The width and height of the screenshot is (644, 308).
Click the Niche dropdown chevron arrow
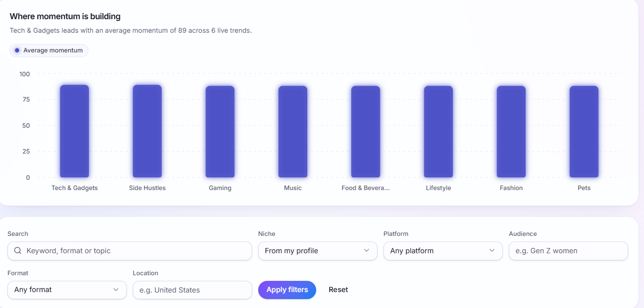pyautogui.click(x=367, y=251)
